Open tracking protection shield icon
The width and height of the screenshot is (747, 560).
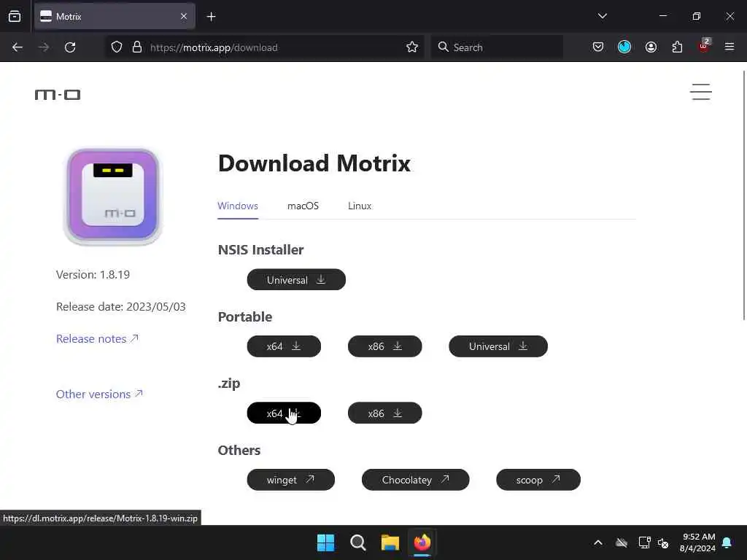[117, 47]
